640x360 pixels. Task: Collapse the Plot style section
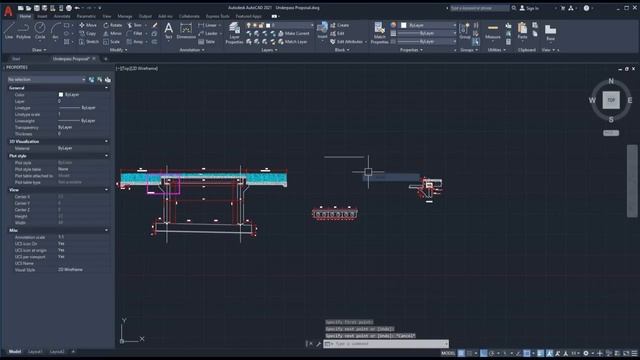click(107, 156)
